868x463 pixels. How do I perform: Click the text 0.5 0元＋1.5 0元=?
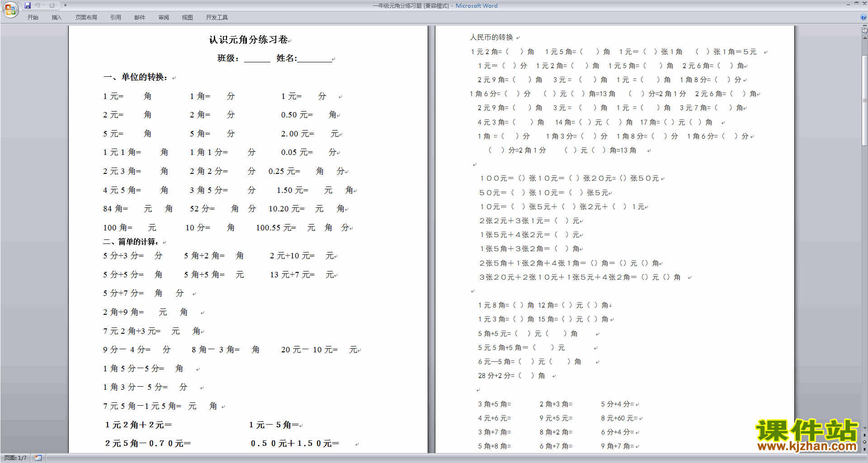tap(295, 444)
